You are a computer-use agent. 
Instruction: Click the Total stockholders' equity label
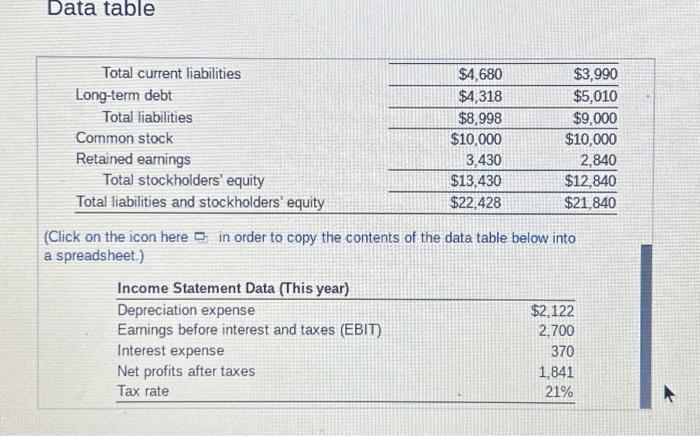click(183, 180)
